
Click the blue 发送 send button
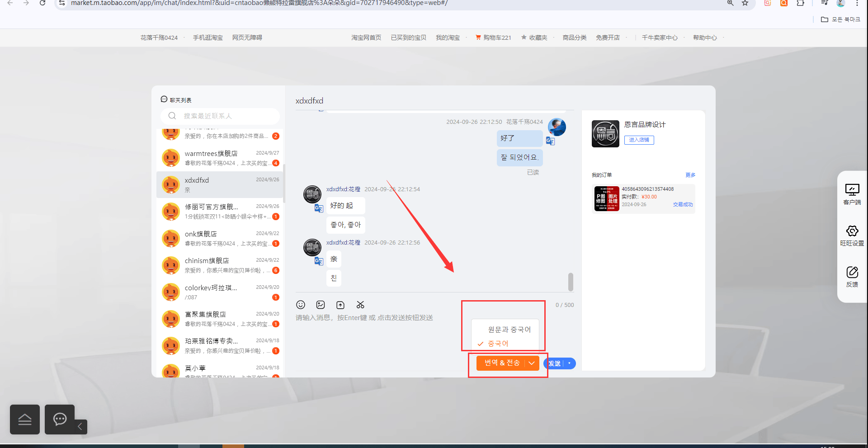554,363
